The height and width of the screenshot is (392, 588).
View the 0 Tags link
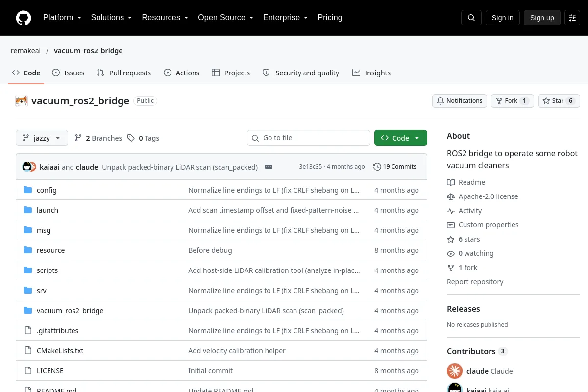click(x=143, y=138)
